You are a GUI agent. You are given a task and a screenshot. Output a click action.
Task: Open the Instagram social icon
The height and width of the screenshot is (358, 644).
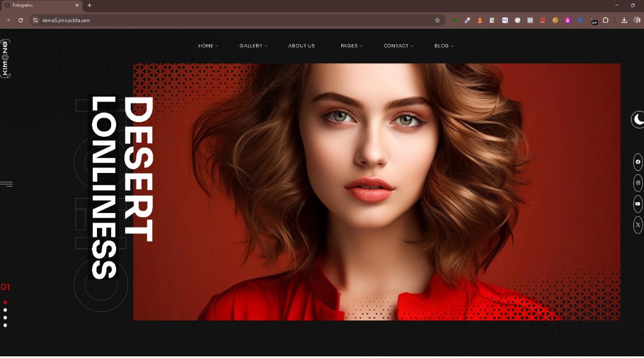(x=637, y=183)
